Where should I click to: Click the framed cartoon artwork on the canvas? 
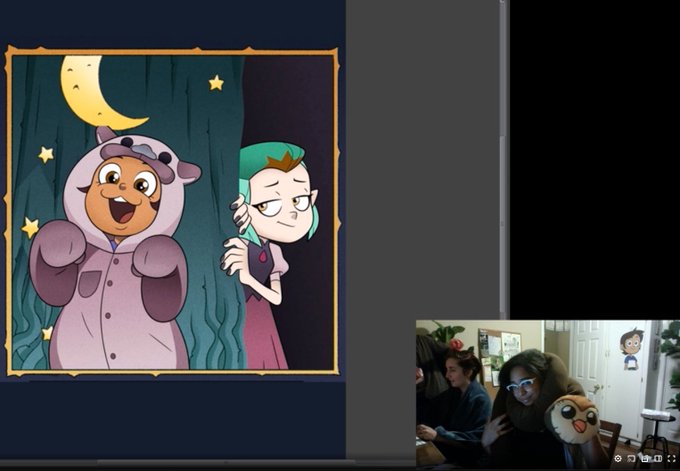pyautogui.click(x=173, y=211)
